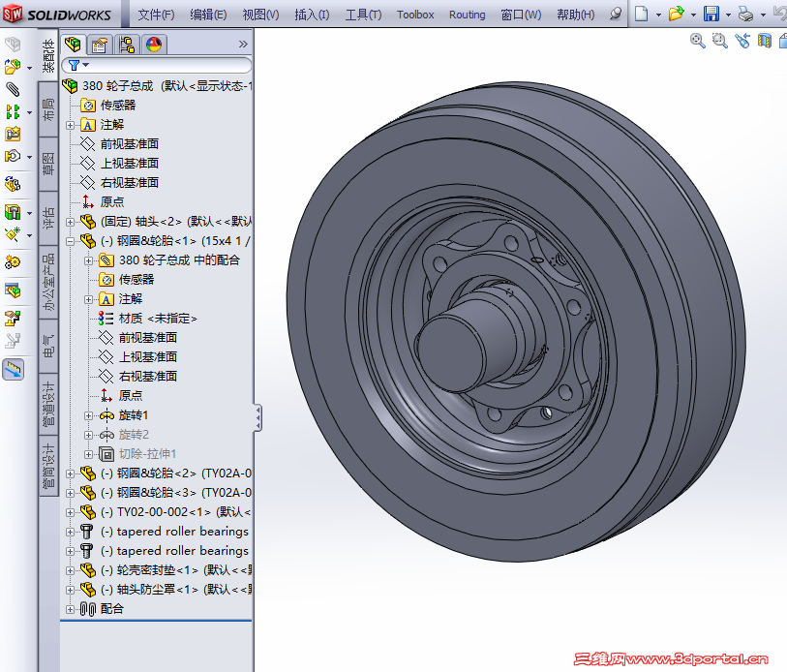Open the Save dropdown arrow
This screenshot has height=672, width=787.
coord(728,15)
